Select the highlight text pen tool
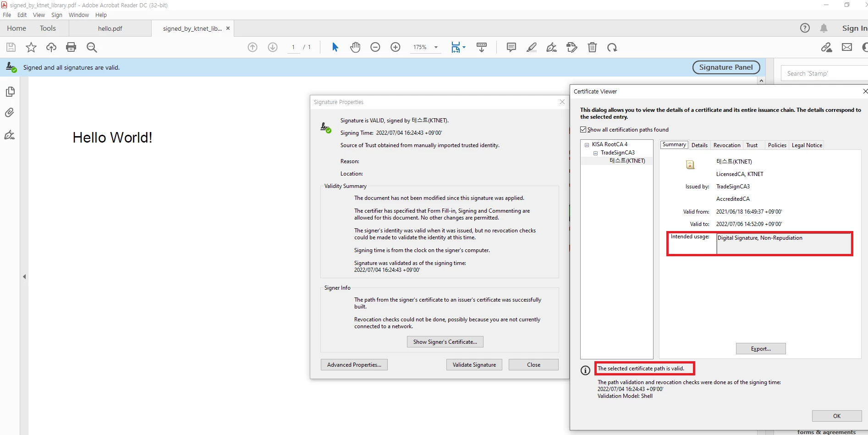This screenshot has width=868, height=435. pyautogui.click(x=532, y=47)
